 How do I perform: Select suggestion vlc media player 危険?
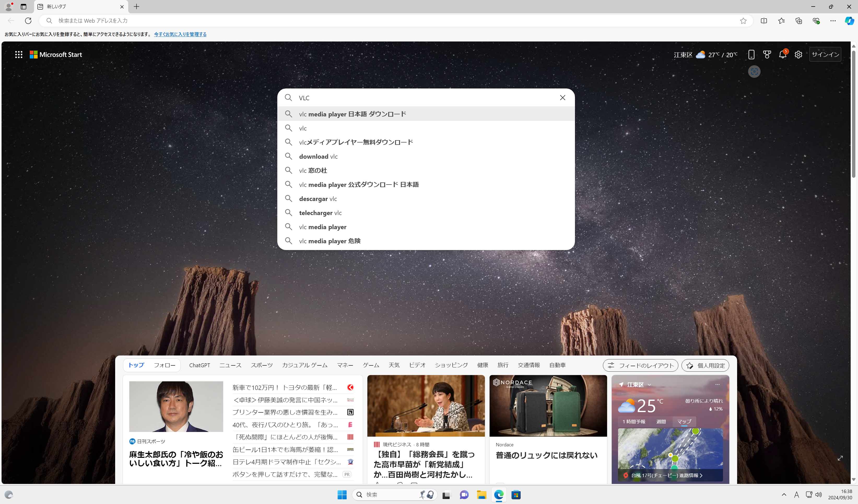[426, 241]
